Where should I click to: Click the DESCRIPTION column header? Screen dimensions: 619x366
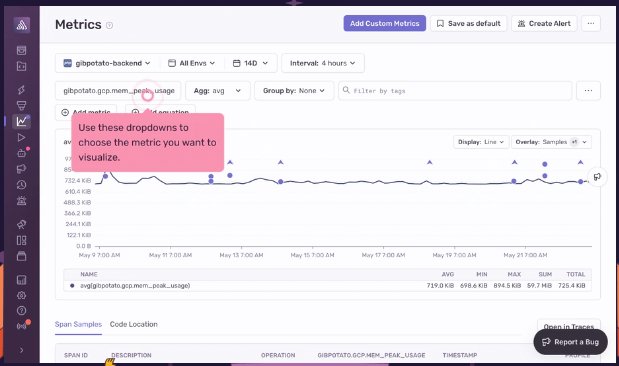coord(131,355)
